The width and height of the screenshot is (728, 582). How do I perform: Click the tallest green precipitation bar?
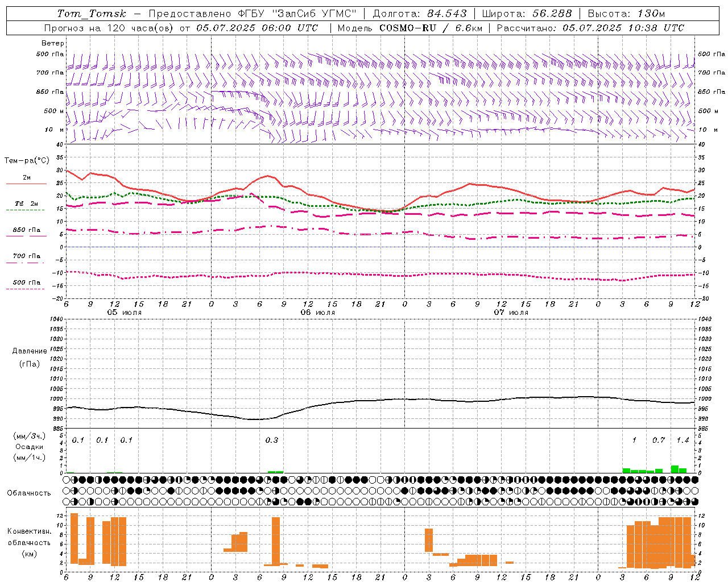pos(675,469)
